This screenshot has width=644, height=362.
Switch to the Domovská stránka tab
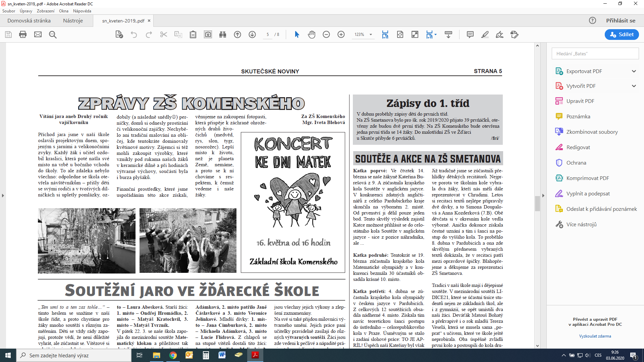pos(29,20)
